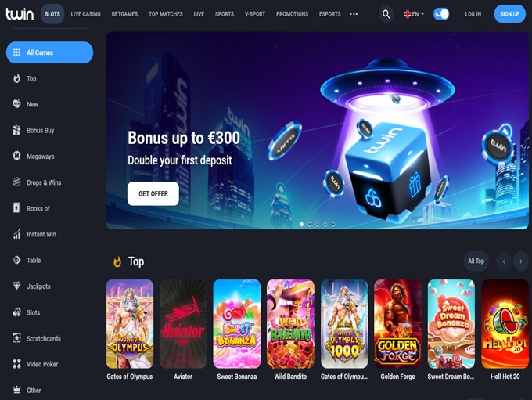The image size is (532, 400).
Task: Open the Promotions menu item
Action: (292, 14)
